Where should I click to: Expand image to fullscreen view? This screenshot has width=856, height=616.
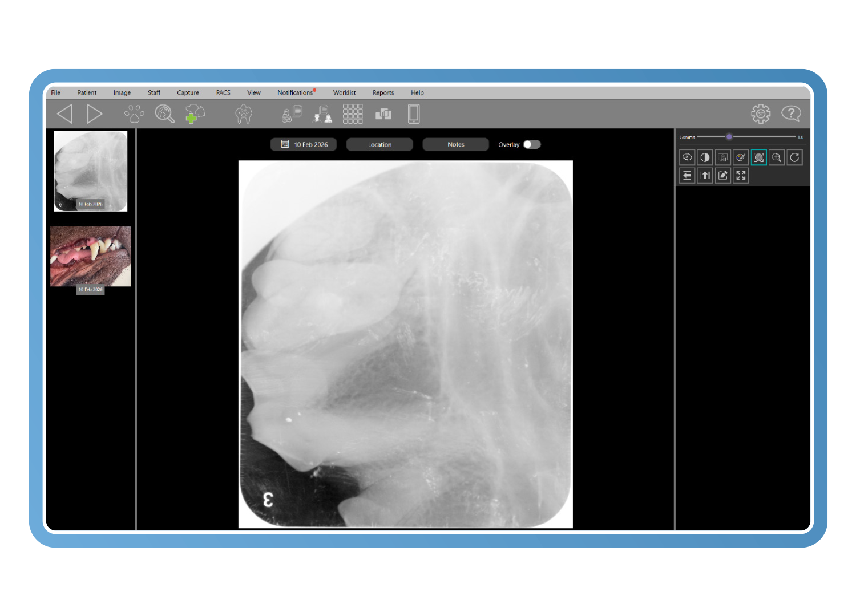(x=741, y=176)
